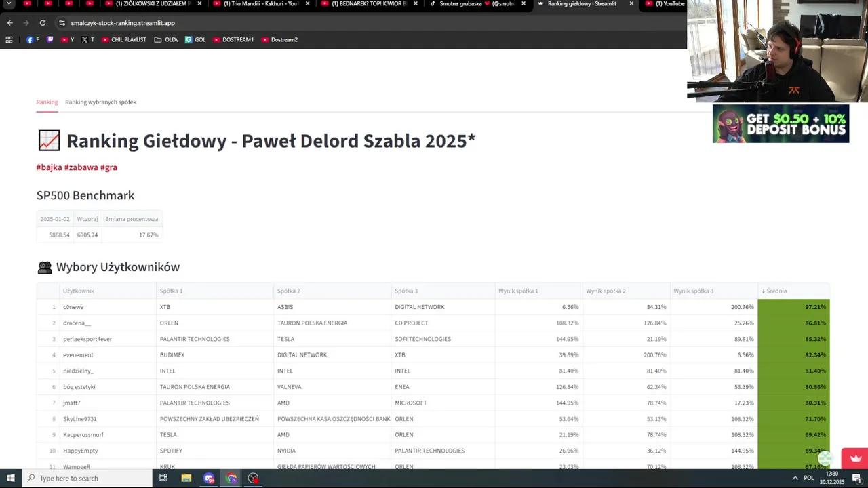Close the Ranking giełdowy tab

pyautogui.click(x=631, y=3)
